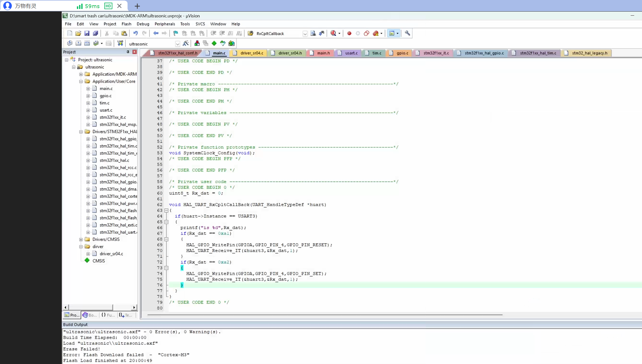Open the ultrasonic target dropdown
This screenshot has width=642, height=364.
point(177,44)
